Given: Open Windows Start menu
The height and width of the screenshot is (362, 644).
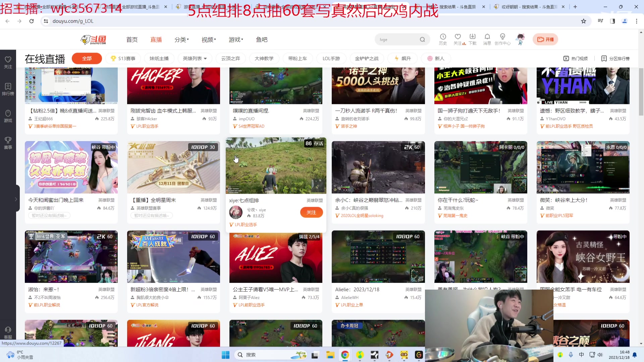Looking at the screenshot, I should 225,355.
